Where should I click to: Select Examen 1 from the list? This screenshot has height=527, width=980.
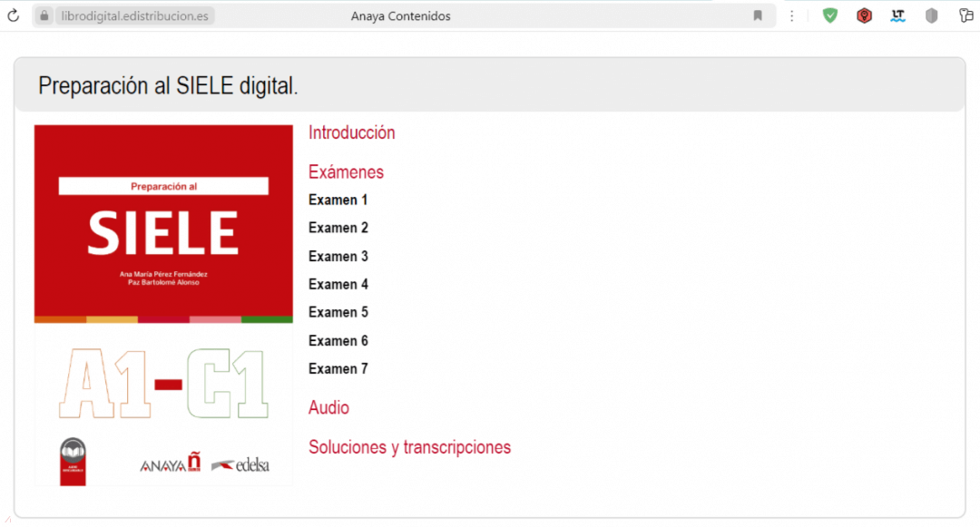pos(338,200)
